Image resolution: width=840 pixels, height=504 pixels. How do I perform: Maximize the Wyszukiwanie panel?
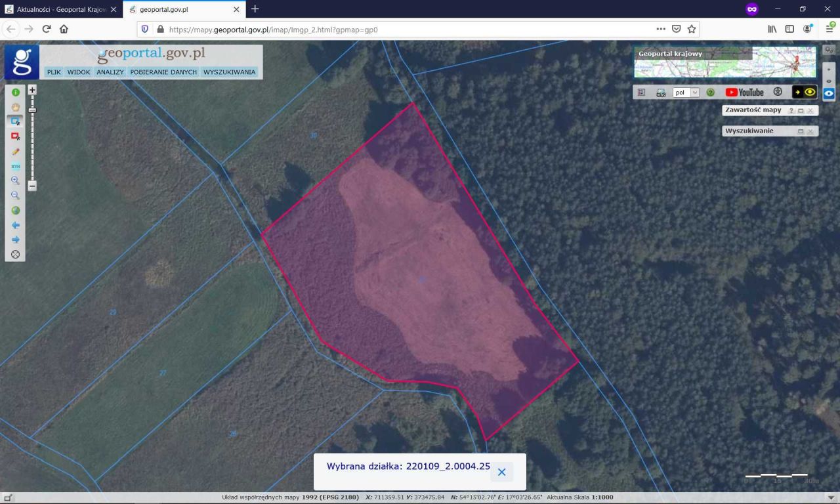[x=801, y=131]
